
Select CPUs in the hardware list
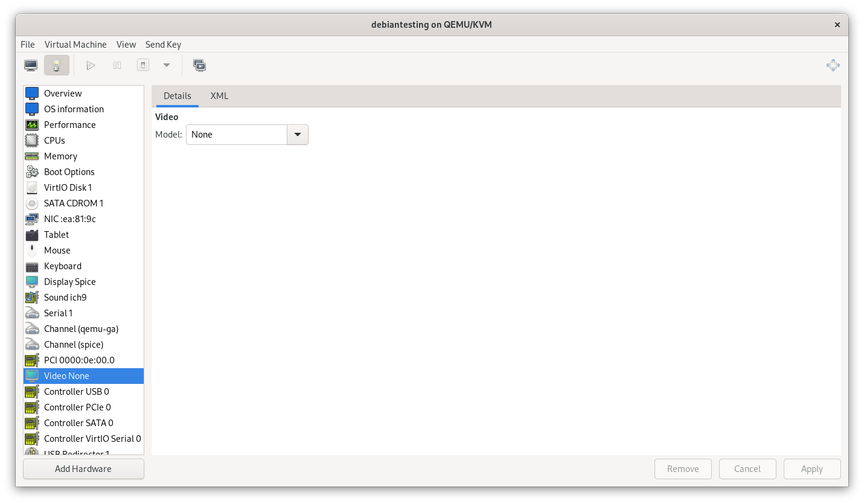[x=54, y=141]
